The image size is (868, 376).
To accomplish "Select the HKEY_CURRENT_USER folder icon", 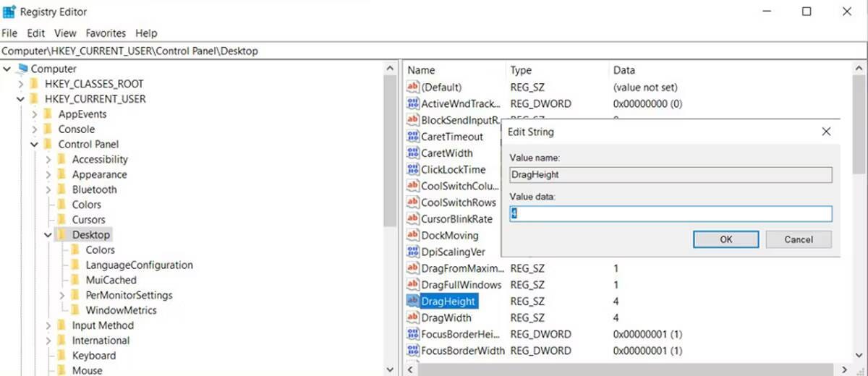I will click(34, 99).
